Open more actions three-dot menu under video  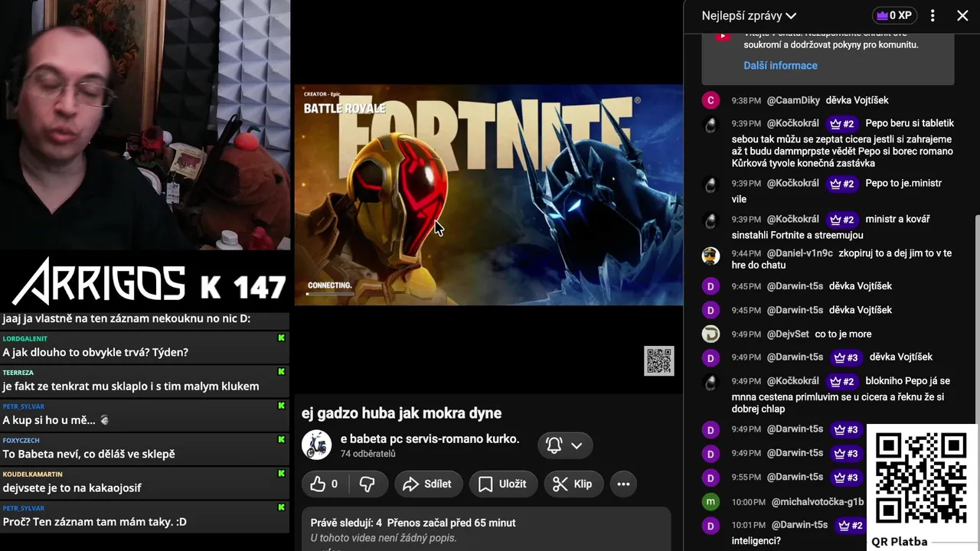pyautogui.click(x=623, y=484)
